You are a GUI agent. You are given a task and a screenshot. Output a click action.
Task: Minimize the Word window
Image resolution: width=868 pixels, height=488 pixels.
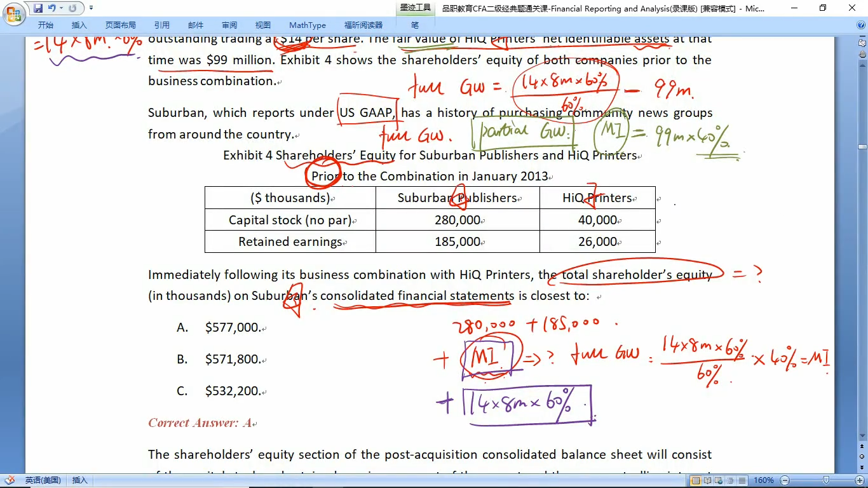pyautogui.click(x=794, y=8)
